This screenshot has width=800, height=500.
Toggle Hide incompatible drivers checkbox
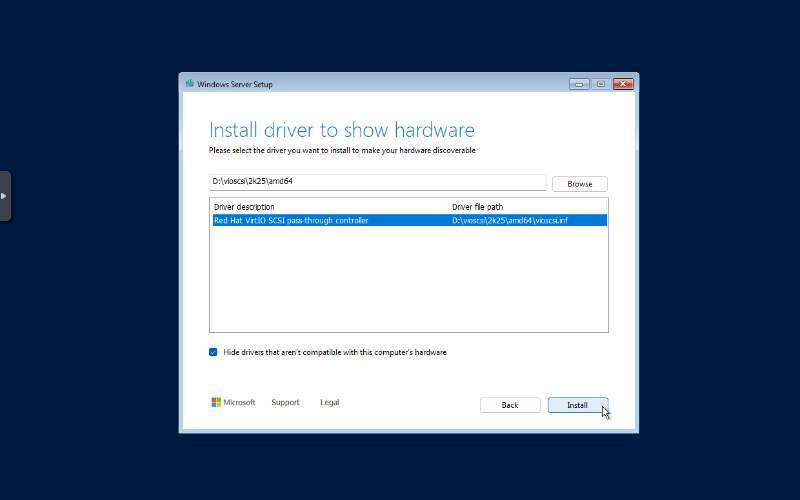[x=214, y=352]
